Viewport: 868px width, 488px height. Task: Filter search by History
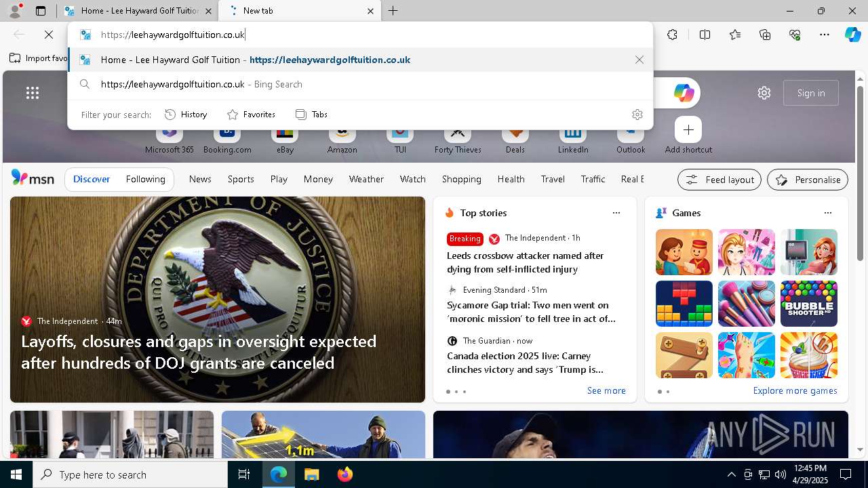pyautogui.click(x=186, y=115)
